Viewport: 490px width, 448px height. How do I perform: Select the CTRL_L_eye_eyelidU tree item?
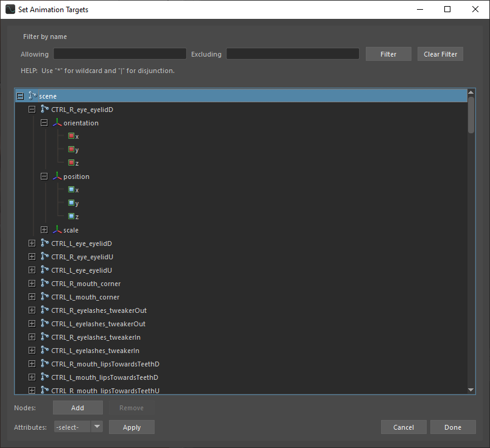point(82,270)
